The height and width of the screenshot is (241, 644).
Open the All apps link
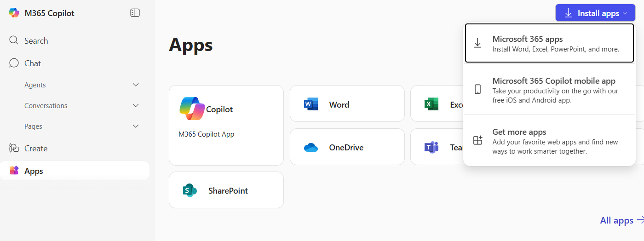pyautogui.click(x=617, y=220)
